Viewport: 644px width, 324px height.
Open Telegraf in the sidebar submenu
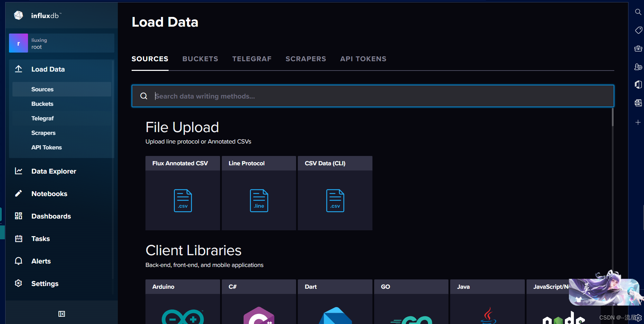pos(62,118)
